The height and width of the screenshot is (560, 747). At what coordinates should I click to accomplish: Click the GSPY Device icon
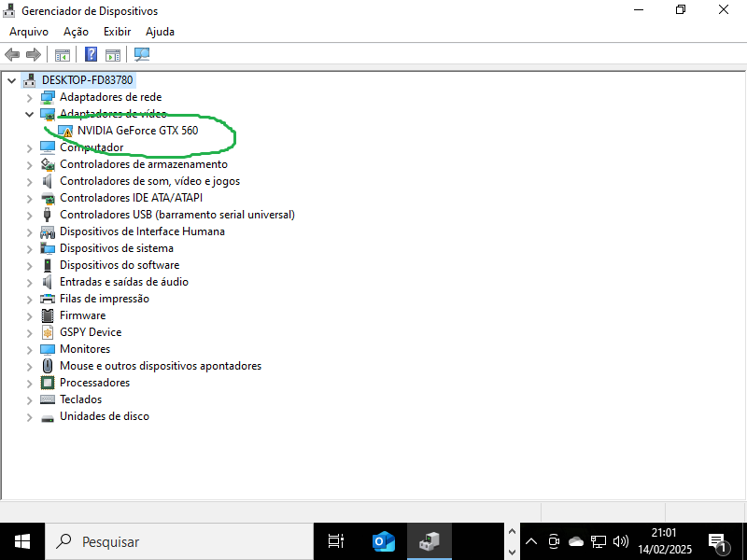tap(48, 332)
